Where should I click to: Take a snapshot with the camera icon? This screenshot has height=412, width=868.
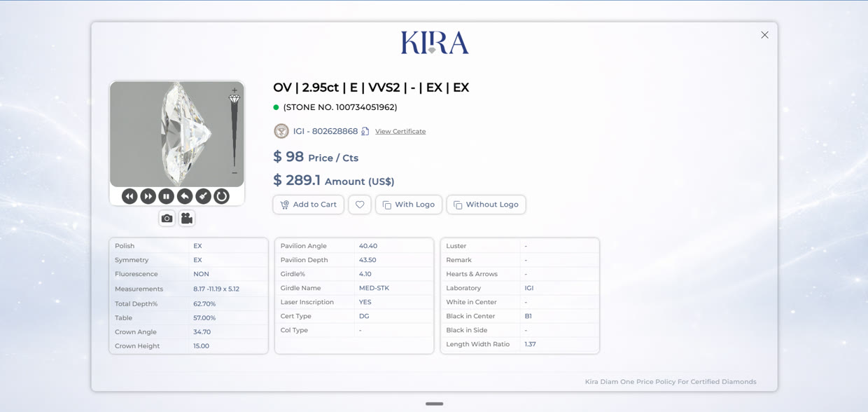167,218
